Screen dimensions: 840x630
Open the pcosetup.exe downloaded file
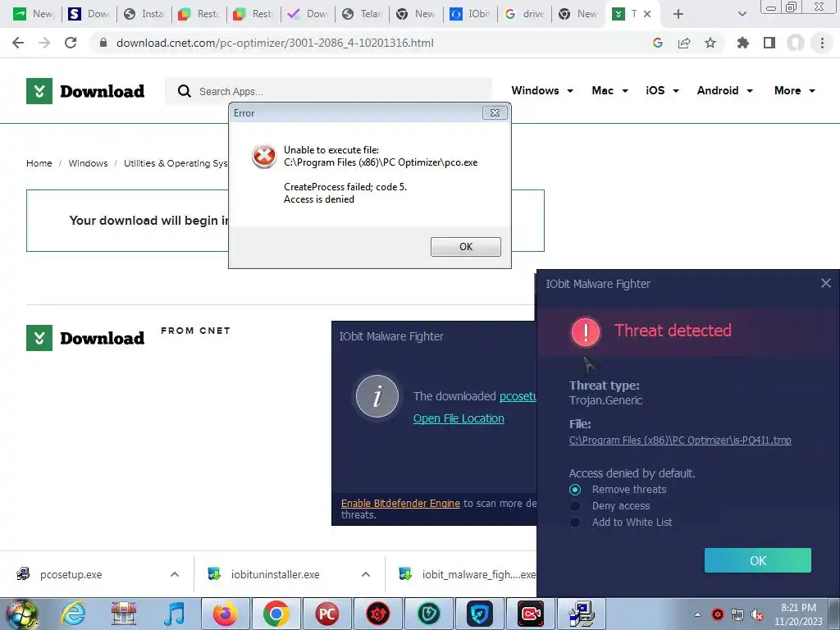(71, 574)
